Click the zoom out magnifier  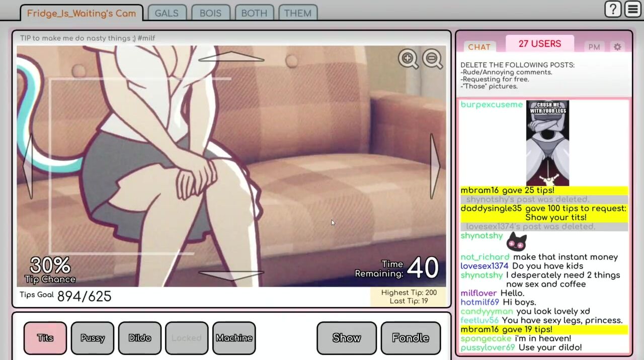(432, 59)
